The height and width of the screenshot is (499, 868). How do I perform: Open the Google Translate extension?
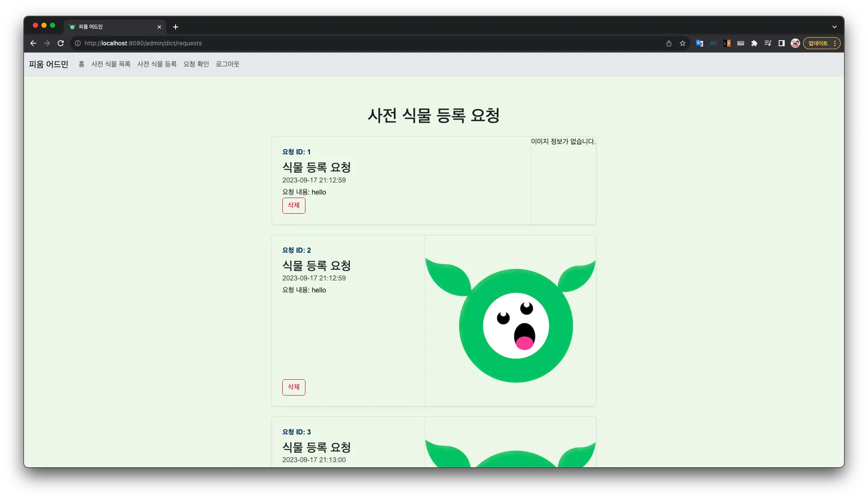click(699, 43)
